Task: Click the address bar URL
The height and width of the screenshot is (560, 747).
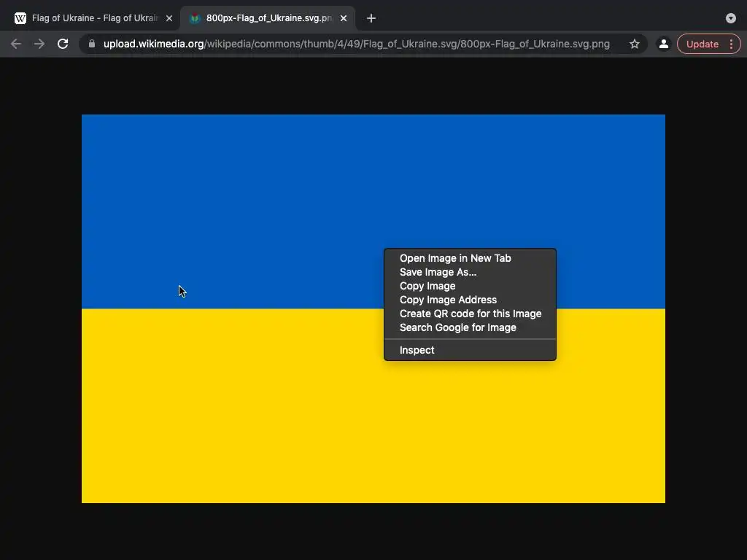Action: 356,44
